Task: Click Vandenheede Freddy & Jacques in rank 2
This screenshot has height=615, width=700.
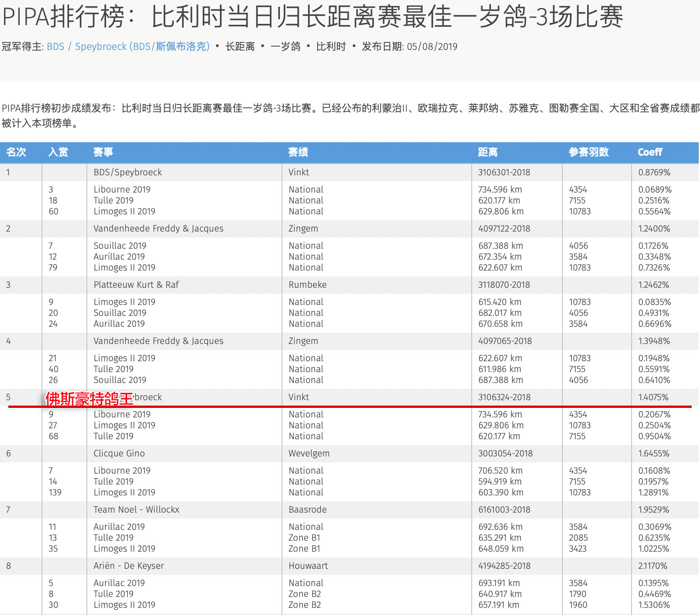Action: pyautogui.click(x=158, y=229)
